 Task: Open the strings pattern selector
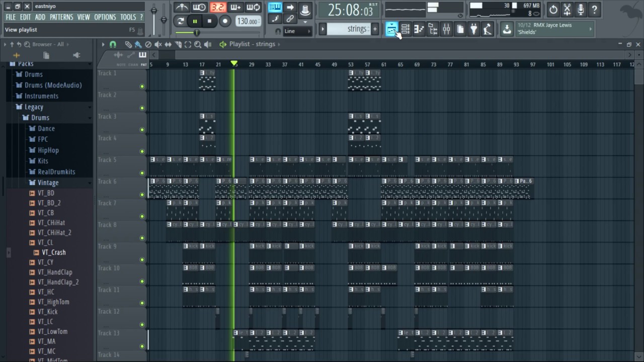348,29
